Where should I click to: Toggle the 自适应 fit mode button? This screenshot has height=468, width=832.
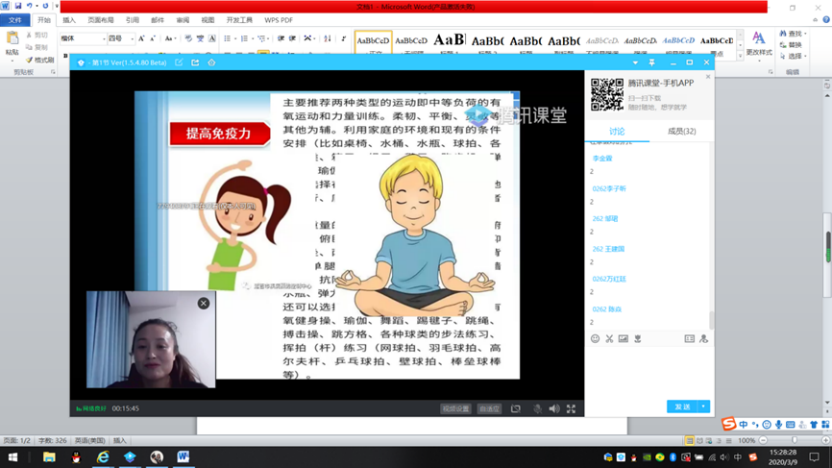point(489,409)
